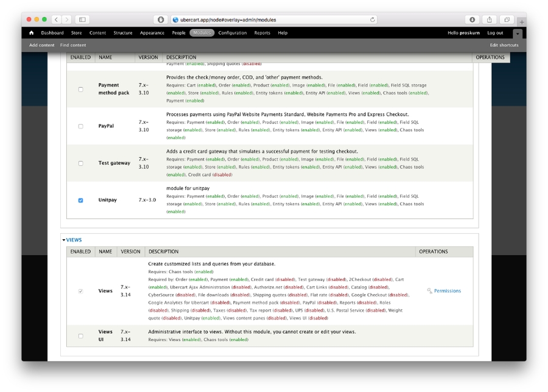Open the Configuration admin menu
The height and width of the screenshot is (392, 548).
click(233, 33)
